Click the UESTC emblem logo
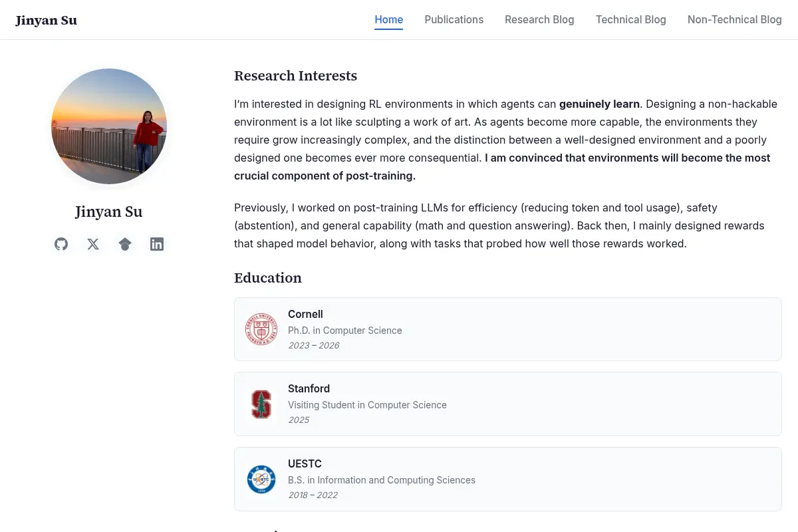This screenshot has height=532, width=798. tap(261, 479)
